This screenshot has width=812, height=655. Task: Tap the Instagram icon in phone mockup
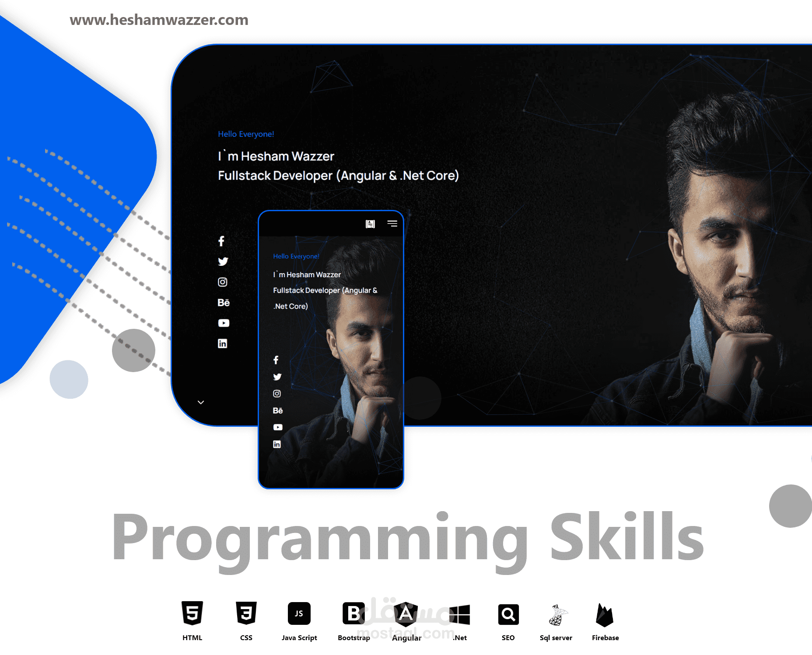point(277,394)
